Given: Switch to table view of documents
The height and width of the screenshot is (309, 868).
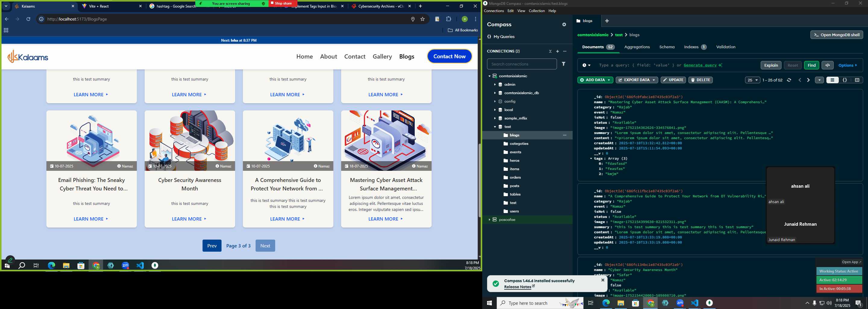Looking at the screenshot, I should (x=857, y=80).
